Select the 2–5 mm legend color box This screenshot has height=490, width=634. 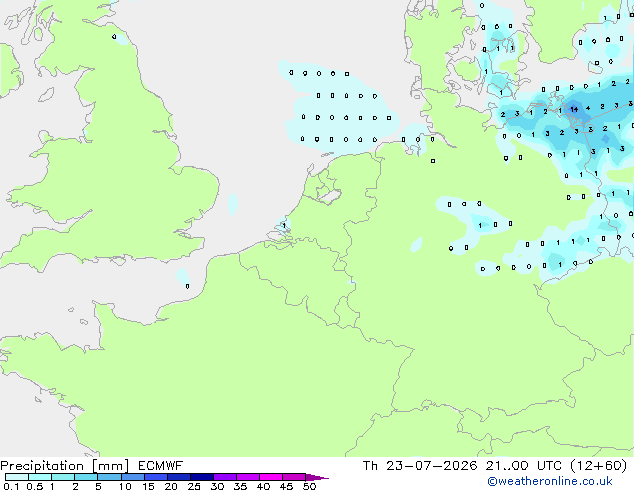86,477
